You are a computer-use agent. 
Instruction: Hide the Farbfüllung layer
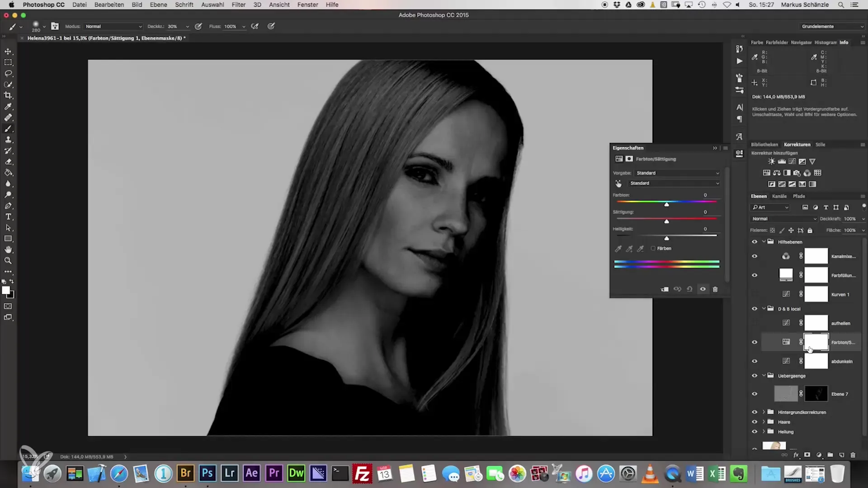tap(755, 275)
